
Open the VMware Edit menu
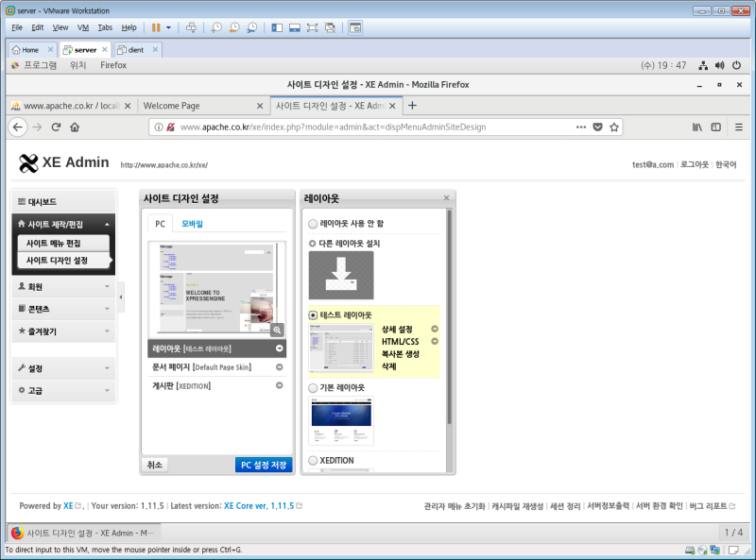tap(38, 27)
